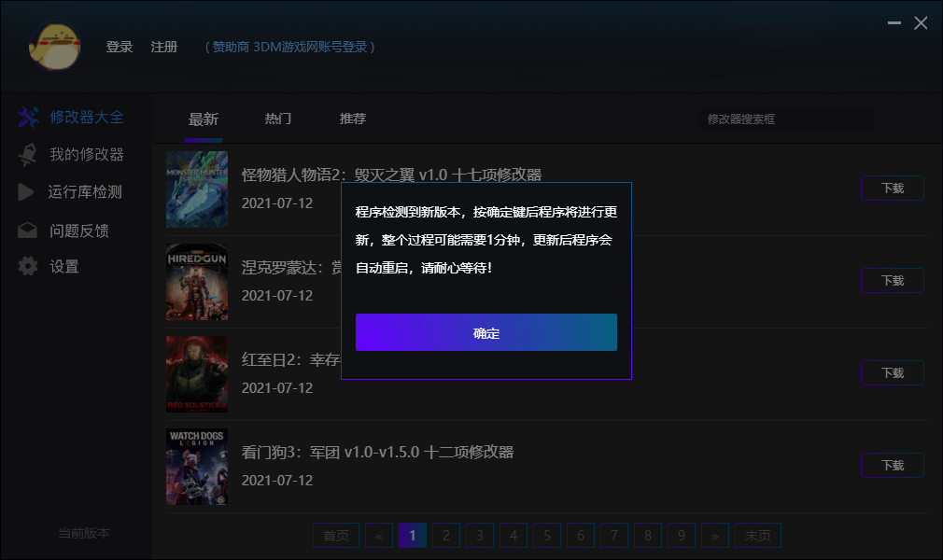Click 看门狗3：军团 trainer title
This screenshot has height=560, width=943.
click(378, 452)
